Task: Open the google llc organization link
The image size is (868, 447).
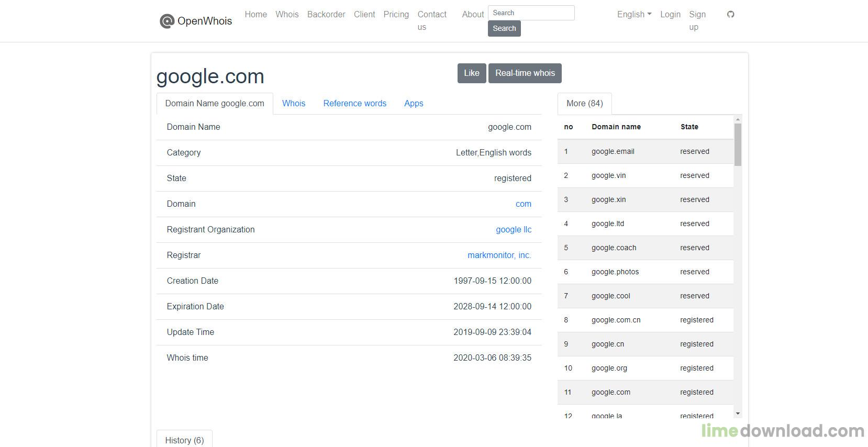Action: tap(513, 230)
